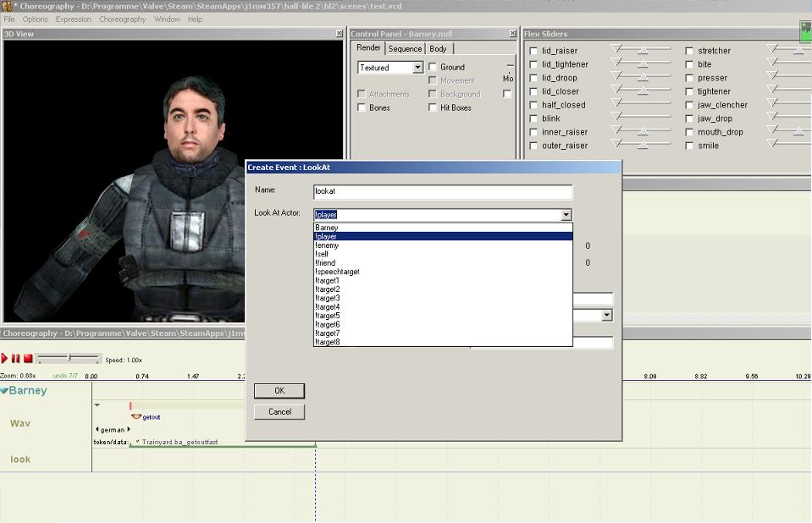This screenshot has width=812, height=523.
Task: Select previous language arrow beside german
Action: point(97,429)
